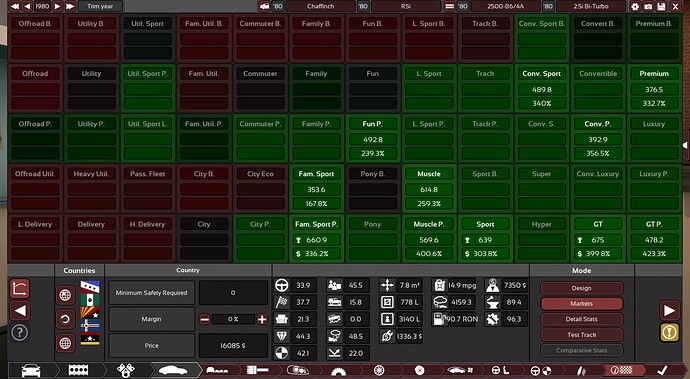Open warnings with the yellow exclamation icon
Screen dimensions: 690x379
coord(669,332)
